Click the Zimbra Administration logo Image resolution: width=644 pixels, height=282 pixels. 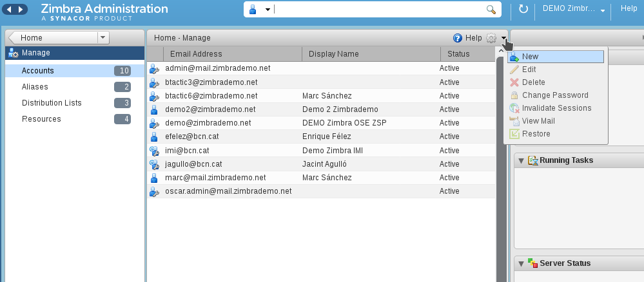pyautogui.click(x=104, y=12)
